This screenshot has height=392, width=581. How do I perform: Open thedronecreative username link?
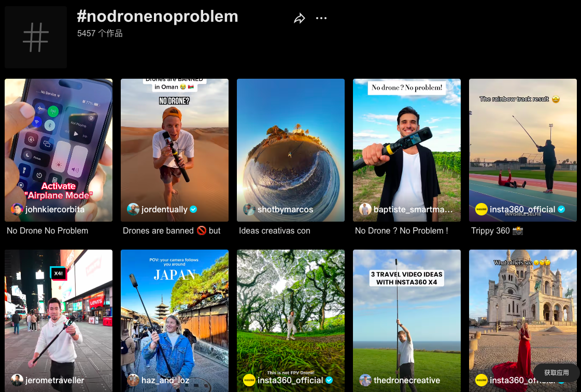pos(407,380)
